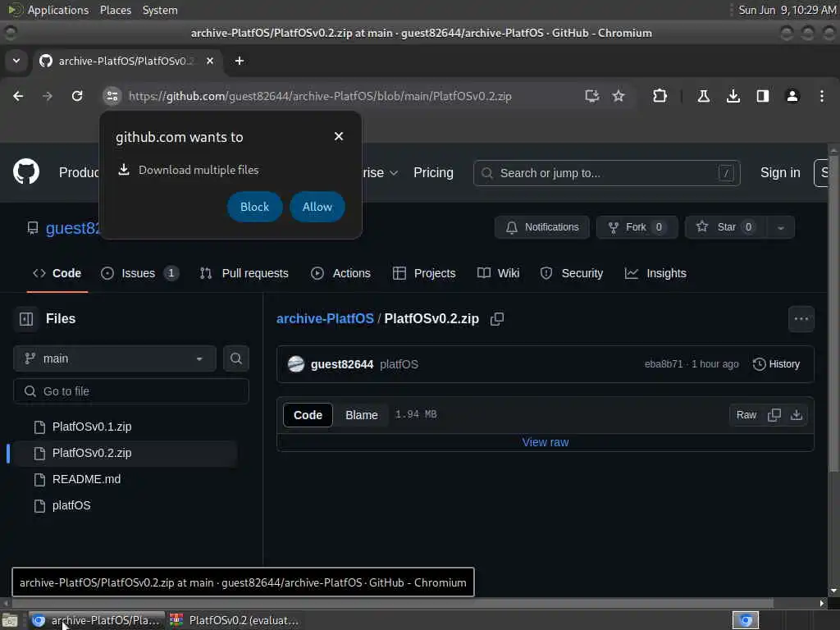The width and height of the screenshot is (840, 630).
Task: Click Allow in download permission popup
Action: pyautogui.click(x=317, y=207)
